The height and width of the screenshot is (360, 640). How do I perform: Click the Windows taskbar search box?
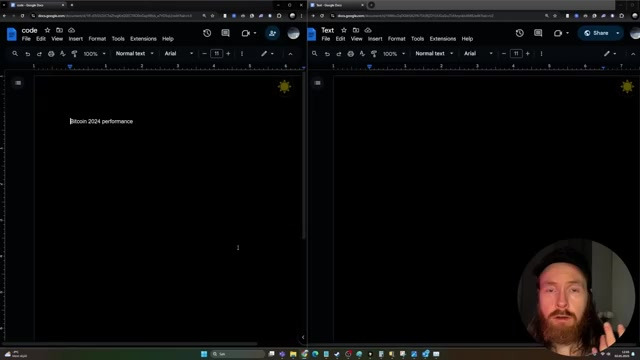click(238, 354)
